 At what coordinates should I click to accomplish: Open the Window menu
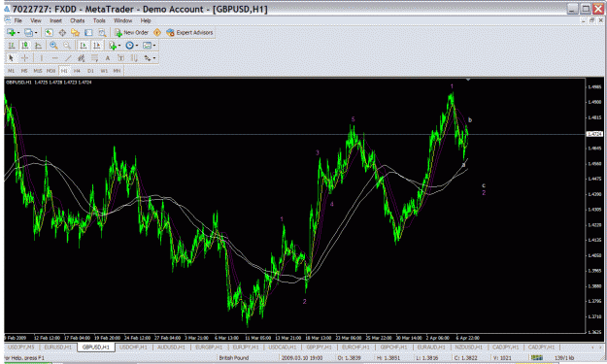pyautogui.click(x=122, y=20)
